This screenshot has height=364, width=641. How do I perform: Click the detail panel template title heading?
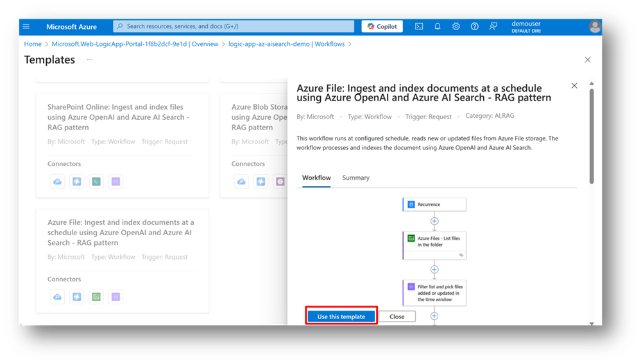[x=423, y=93]
